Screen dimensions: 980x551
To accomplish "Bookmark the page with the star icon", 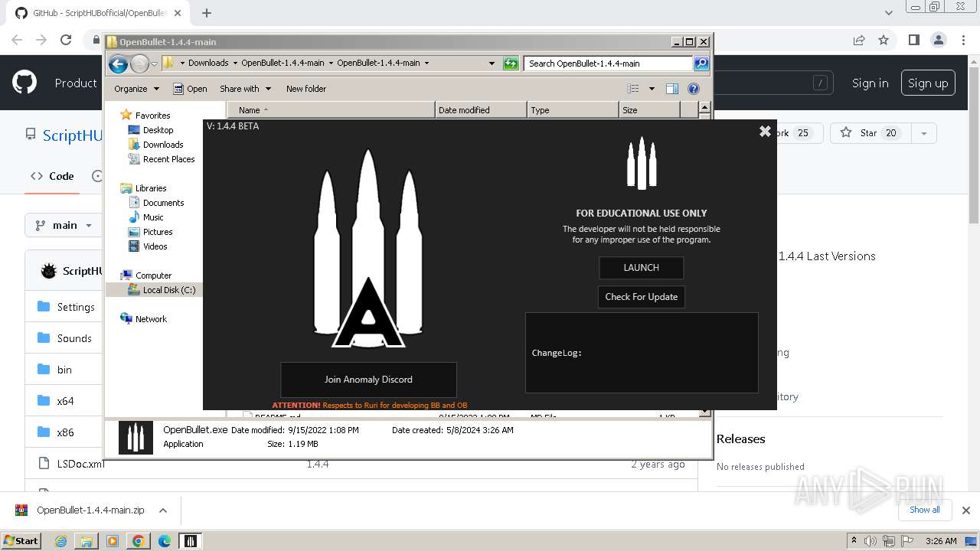I will pos(884,40).
